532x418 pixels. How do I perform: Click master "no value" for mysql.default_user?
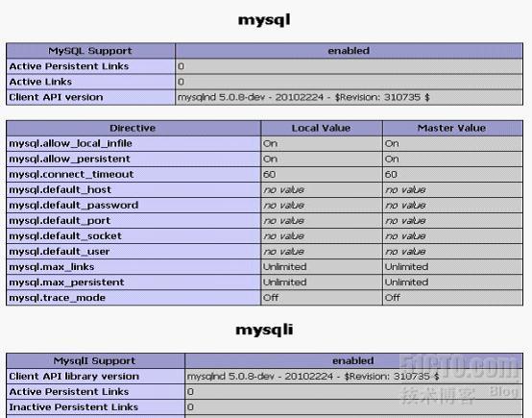pyautogui.click(x=405, y=252)
